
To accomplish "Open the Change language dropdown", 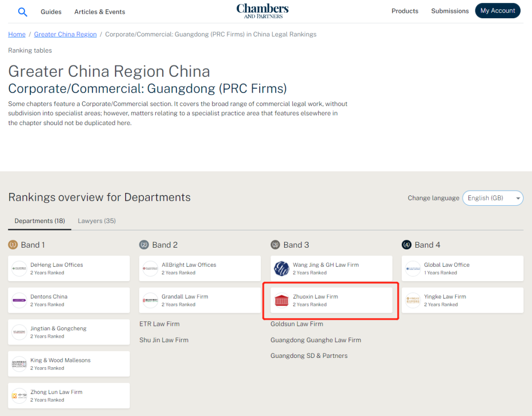I will coord(493,198).
